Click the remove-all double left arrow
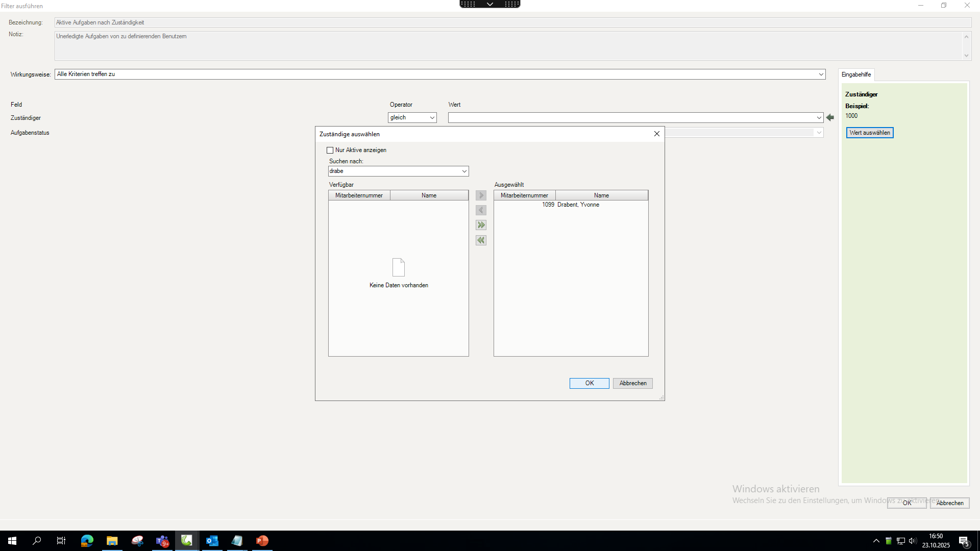This screenshot has height=551, width=980. [481, 240]
